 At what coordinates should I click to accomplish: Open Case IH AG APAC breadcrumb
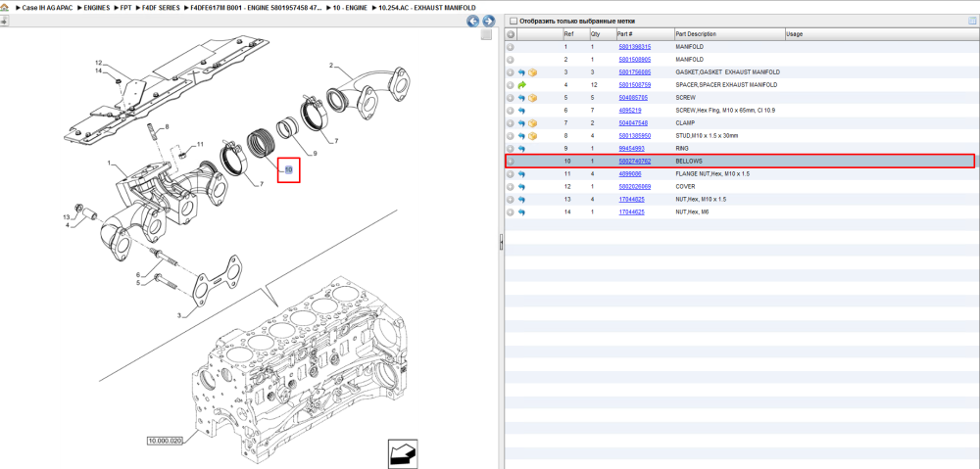click(x=47, y=7)
